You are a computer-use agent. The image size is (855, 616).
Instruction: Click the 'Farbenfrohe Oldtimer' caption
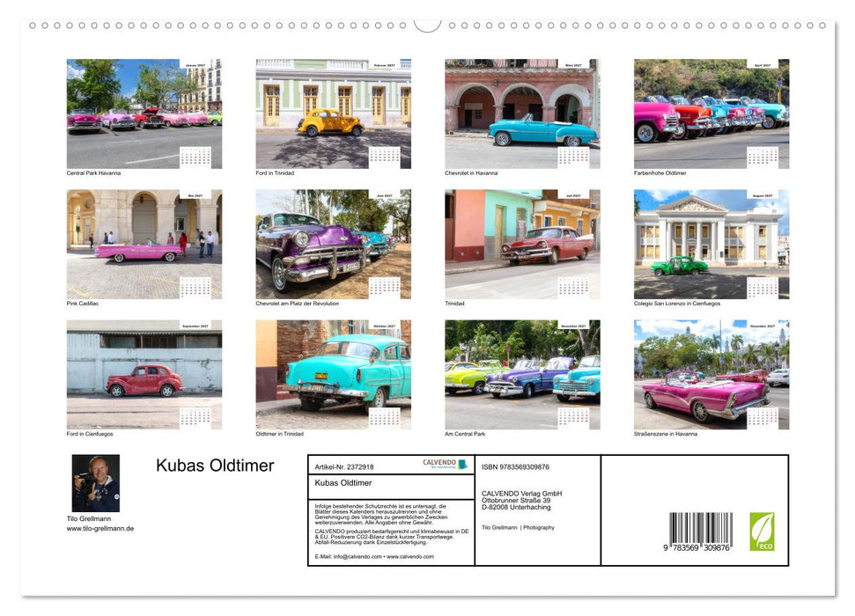(660, 173)
